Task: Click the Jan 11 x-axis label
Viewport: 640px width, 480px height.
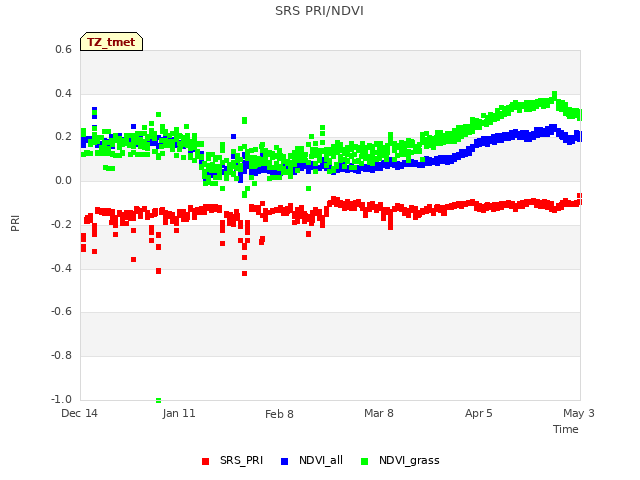Action: point(179,413)
